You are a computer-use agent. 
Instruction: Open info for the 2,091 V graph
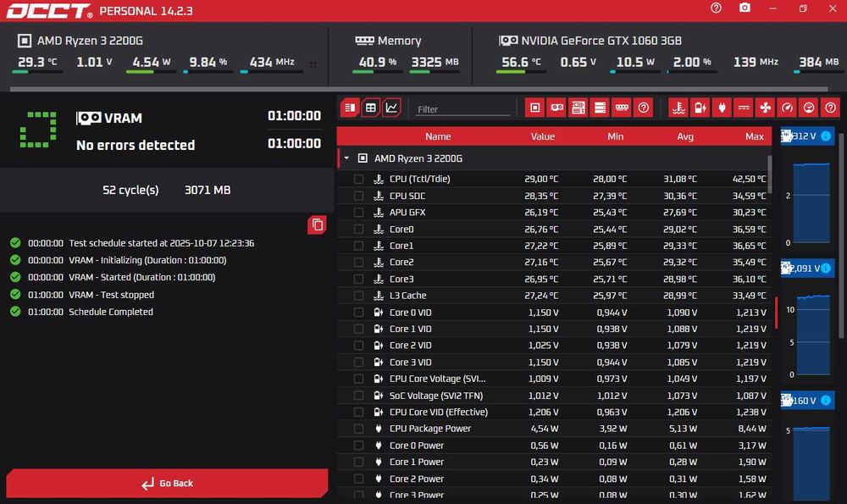pyautogui.click(x=826, y=269)
